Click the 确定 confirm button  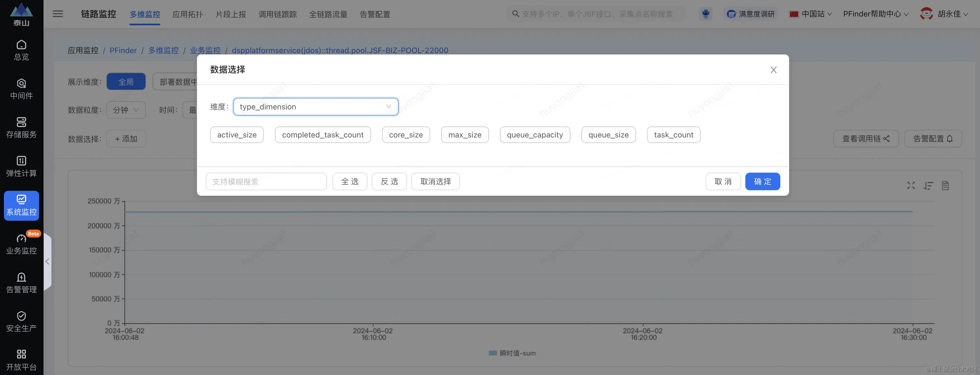763,182
